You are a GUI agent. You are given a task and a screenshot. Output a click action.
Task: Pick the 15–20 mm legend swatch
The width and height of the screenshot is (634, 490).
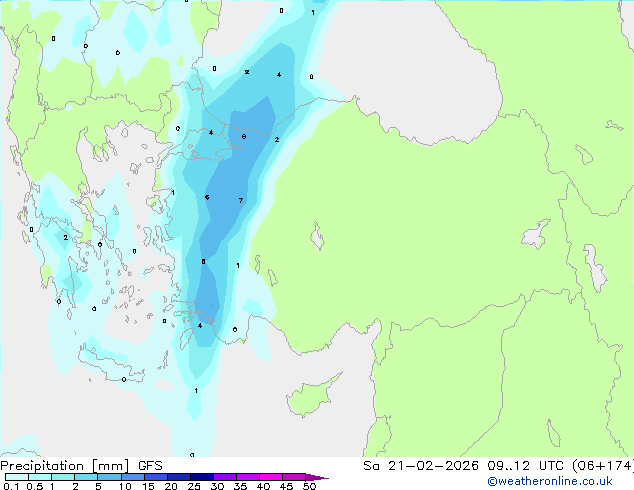(155, 477)
